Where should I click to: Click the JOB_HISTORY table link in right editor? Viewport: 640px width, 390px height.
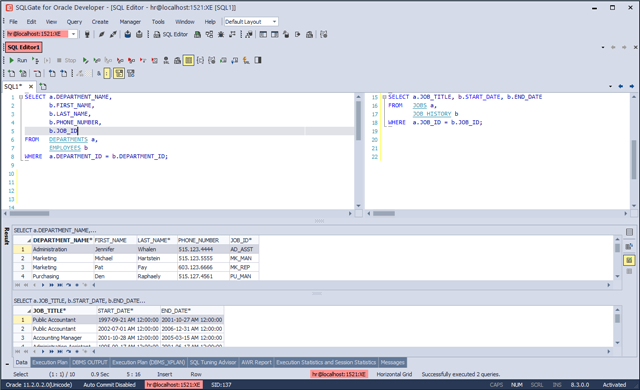[x=432, y=114]
